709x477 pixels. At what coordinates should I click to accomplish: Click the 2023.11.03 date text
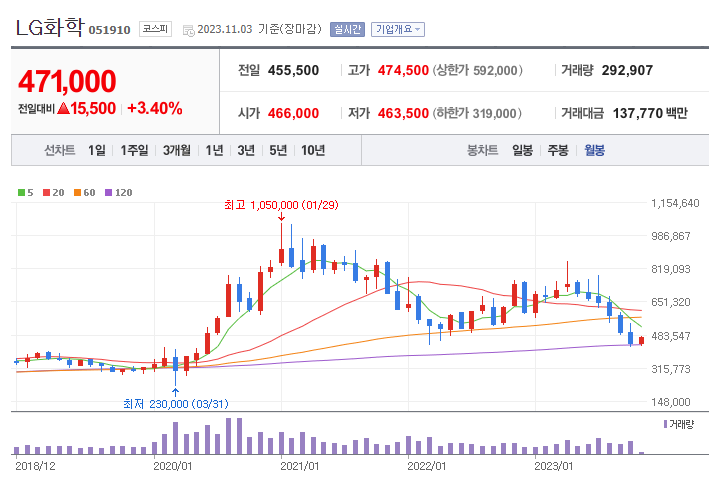pos(225,29)
